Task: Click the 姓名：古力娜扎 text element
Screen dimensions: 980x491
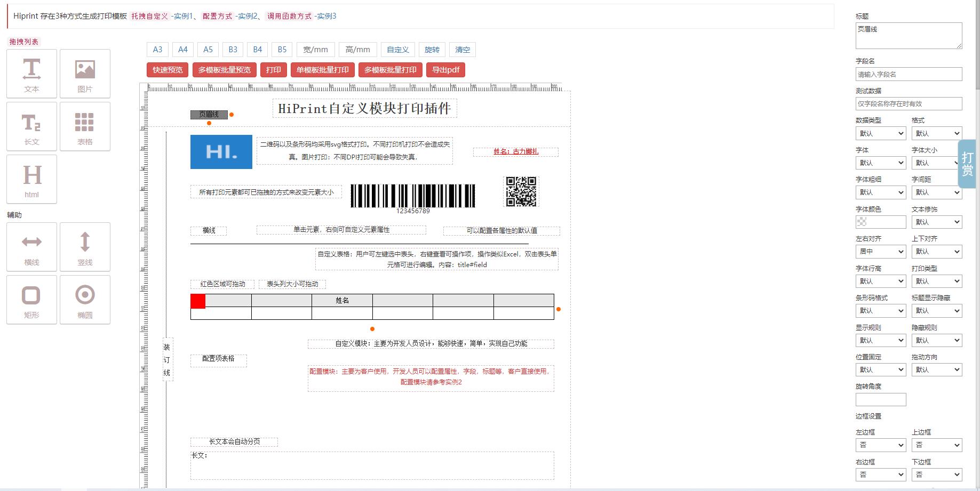Action: pyautogui.click(x=516, y=152)
